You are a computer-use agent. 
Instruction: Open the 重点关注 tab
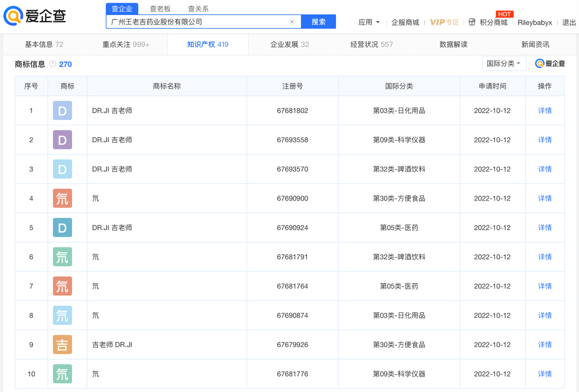pyautogui.click(x=126, y=45)
